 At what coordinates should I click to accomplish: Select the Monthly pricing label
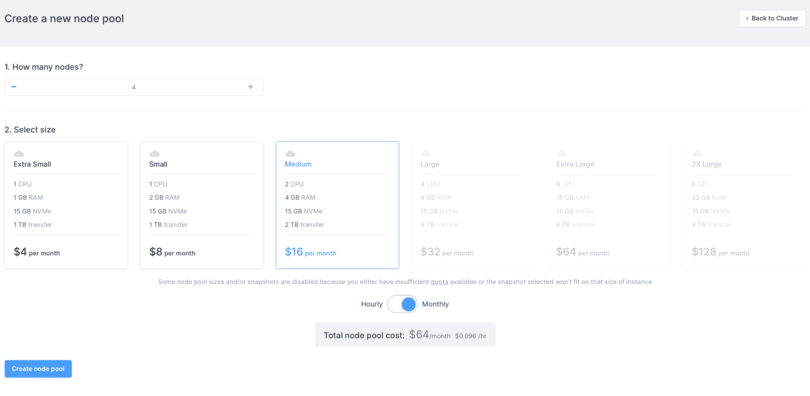point(435,304)
